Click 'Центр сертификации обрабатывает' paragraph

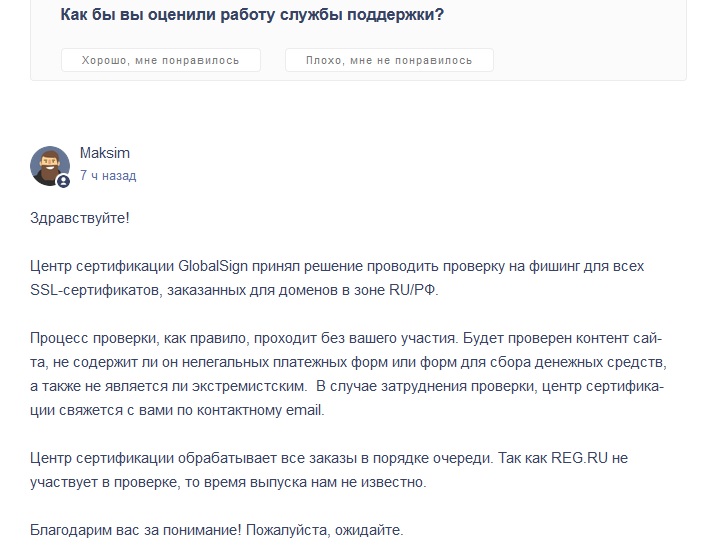pyautogui.click(x=329, y=469)
